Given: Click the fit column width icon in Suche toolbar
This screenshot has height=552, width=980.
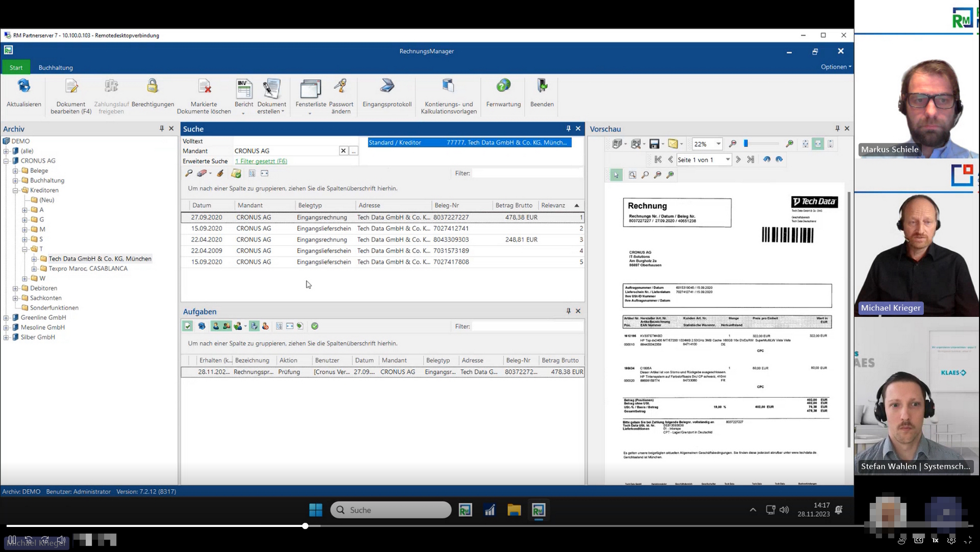Looking at the screenshot, I should 265,173.
